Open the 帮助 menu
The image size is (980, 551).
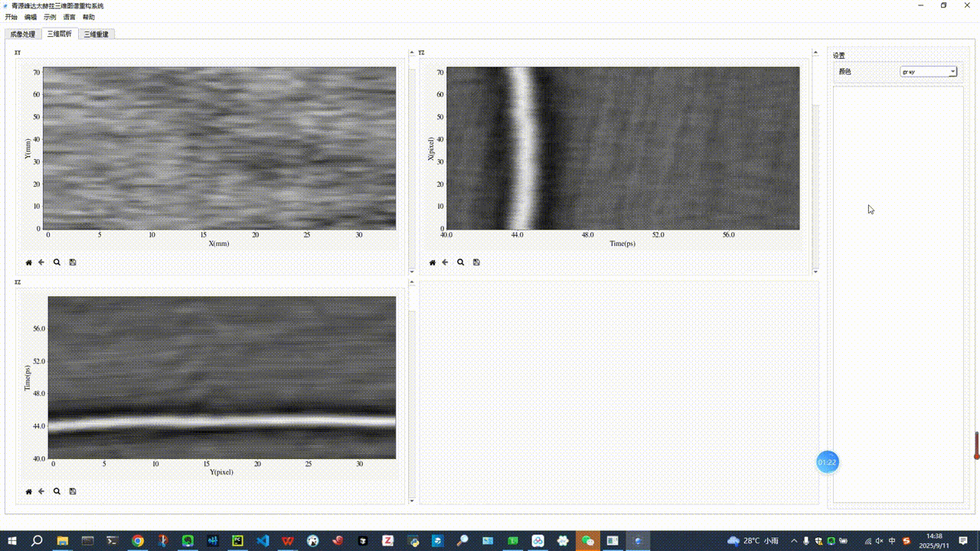coord(89,17)
